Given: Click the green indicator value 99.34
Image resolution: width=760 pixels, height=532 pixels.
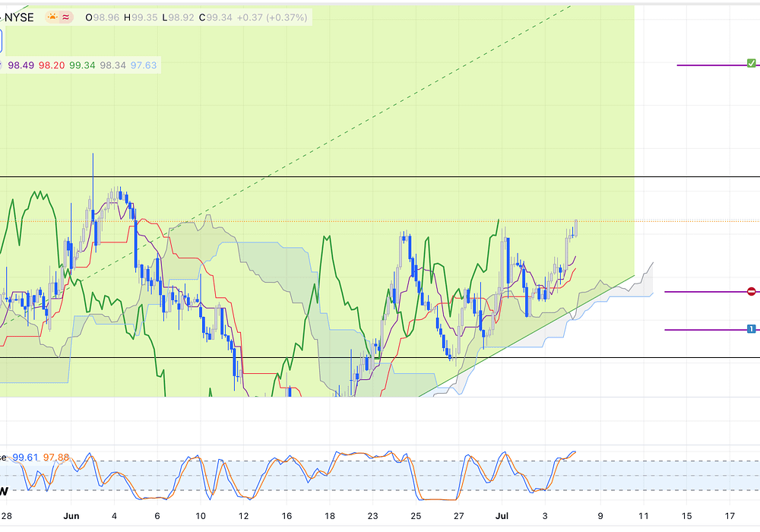Looking at the screenshot, I should point(81,65).
